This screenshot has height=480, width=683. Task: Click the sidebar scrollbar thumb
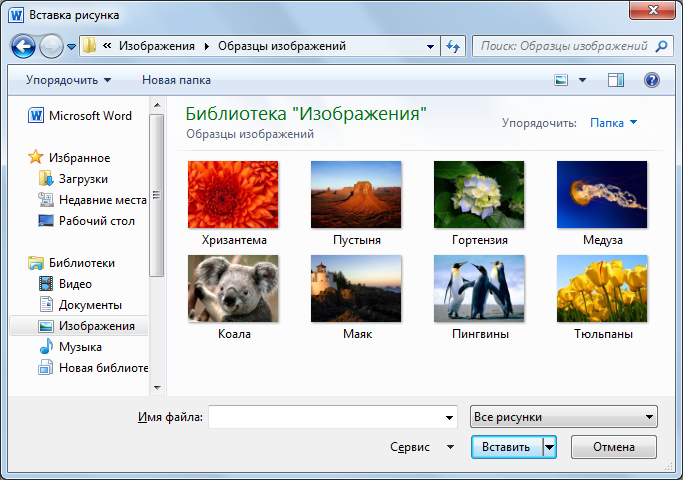(157, 195)
